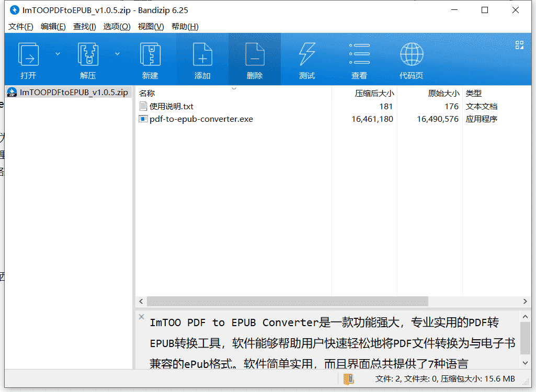Click the comment panel scroll down arrow
The height and width of the screenshot is (392, 536).
(525, 363)
